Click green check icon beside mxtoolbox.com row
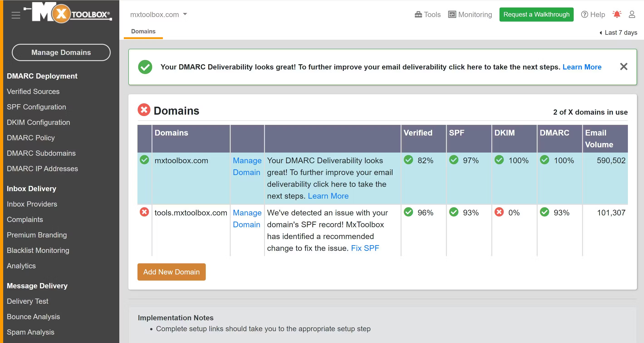The image size is (644, 343). [144, 160]
